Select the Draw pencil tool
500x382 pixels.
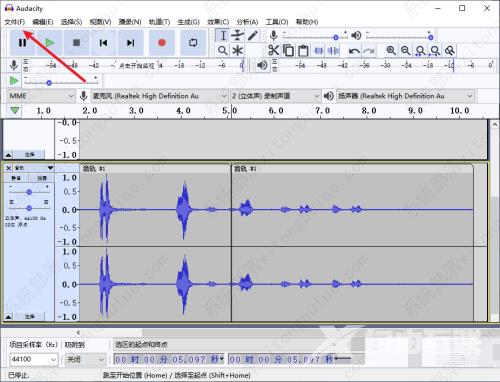coord(253,35)
